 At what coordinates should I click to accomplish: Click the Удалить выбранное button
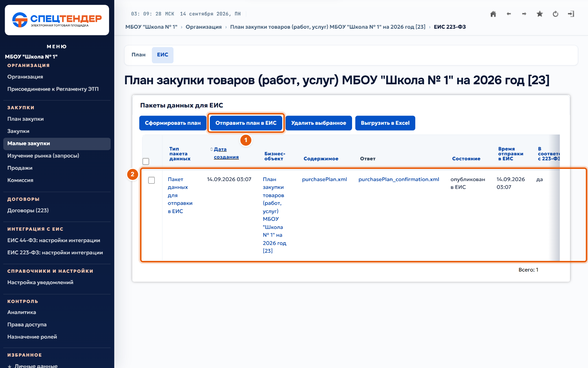click(319, 123)
